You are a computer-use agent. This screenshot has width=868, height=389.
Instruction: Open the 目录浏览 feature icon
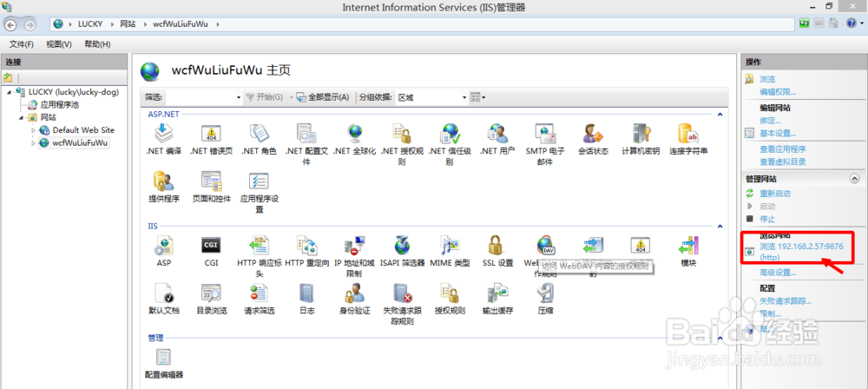211,293
